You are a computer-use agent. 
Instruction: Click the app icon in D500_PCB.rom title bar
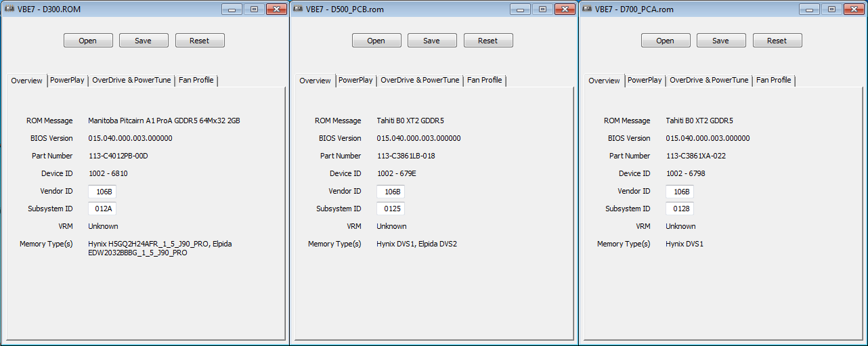[299, 9]
